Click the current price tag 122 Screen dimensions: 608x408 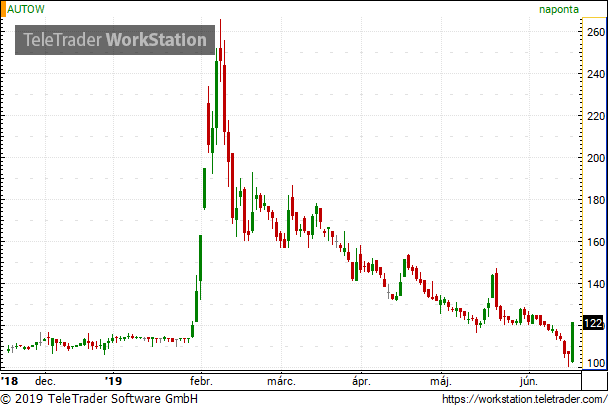(x=593, y=323)
